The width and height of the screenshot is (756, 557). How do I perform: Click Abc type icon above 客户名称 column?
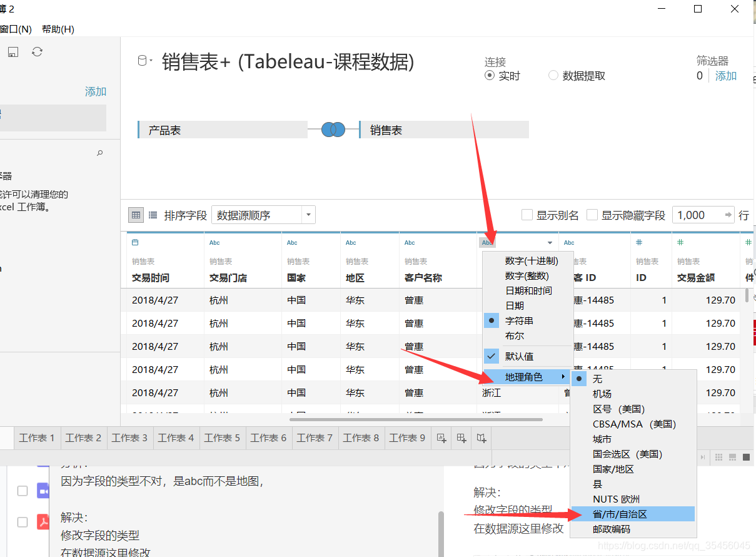click(x=410, y=242)
